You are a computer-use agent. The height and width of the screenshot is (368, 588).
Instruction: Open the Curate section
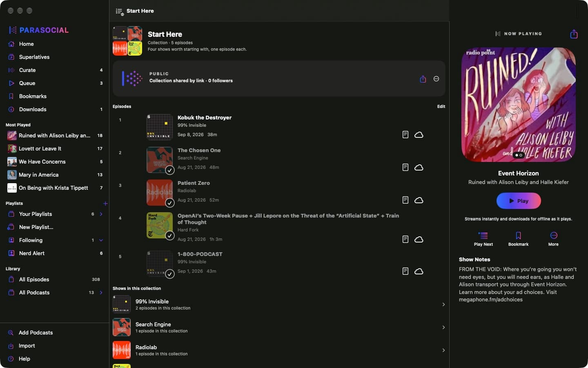point(55,70)
